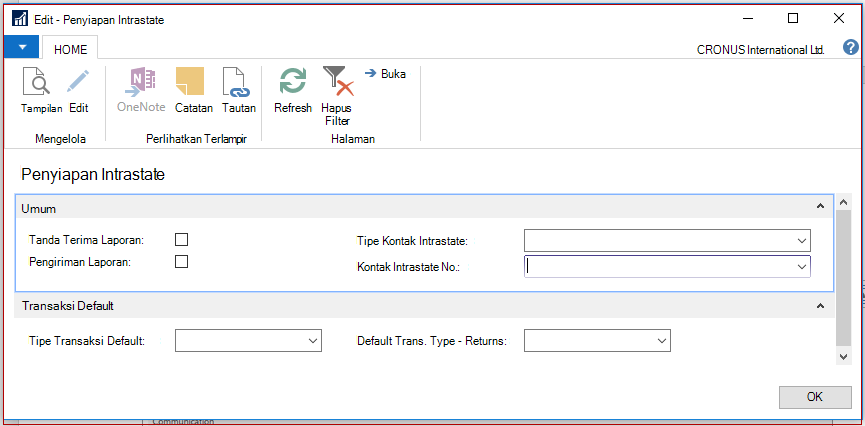Expand Tipe Transaksi Default dropdown

point(248,340)
